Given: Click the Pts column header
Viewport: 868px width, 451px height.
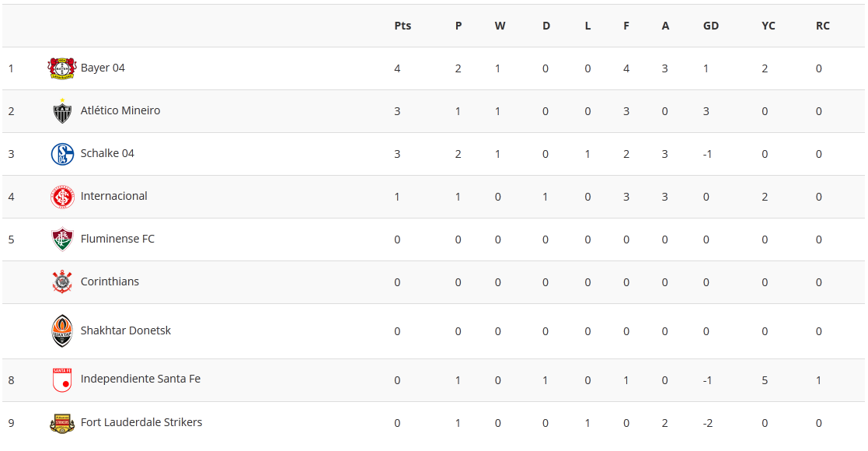Looking at the screenshot, I should 403,26.
